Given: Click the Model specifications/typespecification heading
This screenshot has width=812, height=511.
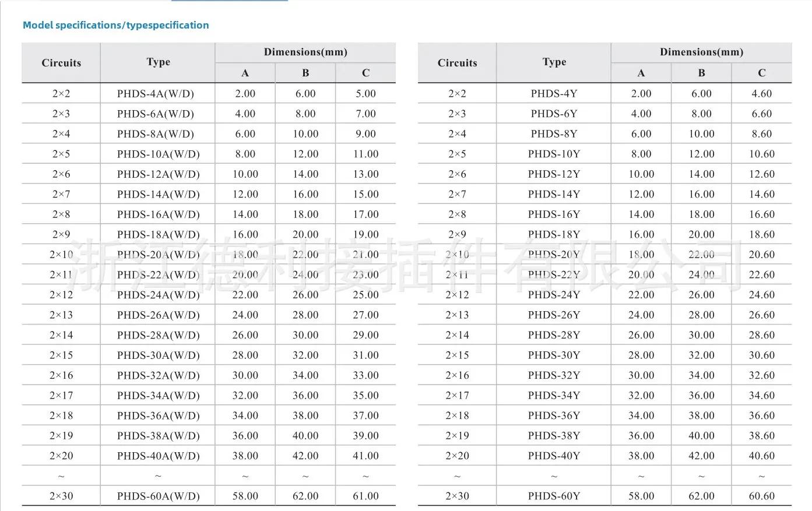Looking at the screenshot, I should click(x=115, y=25).
